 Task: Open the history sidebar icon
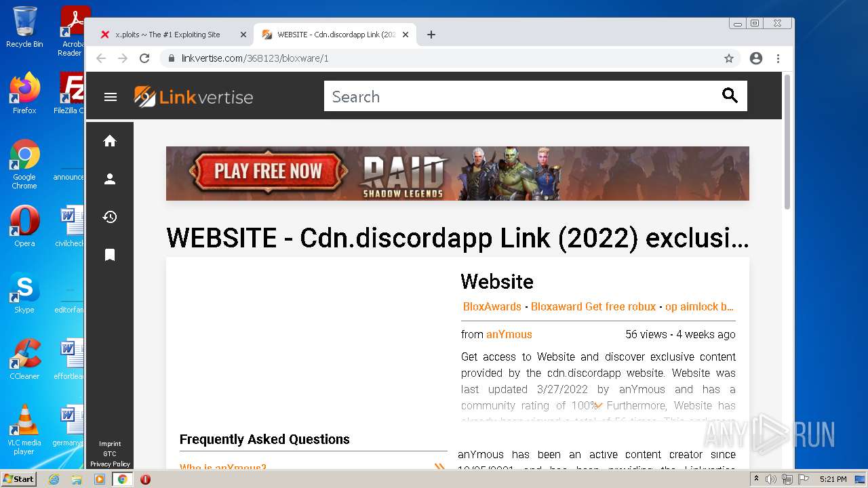click(110, 217)
